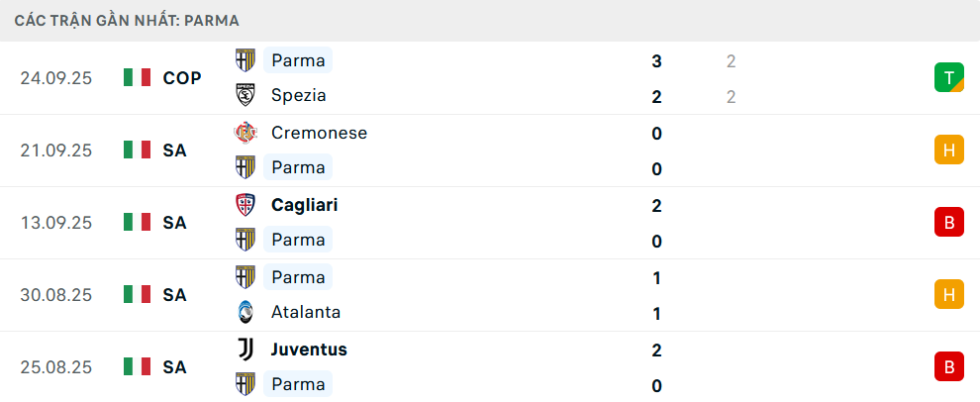Click Italy flag in the 25.08.25 row
This screenshot has width=980, height=402.
point(137,367)
